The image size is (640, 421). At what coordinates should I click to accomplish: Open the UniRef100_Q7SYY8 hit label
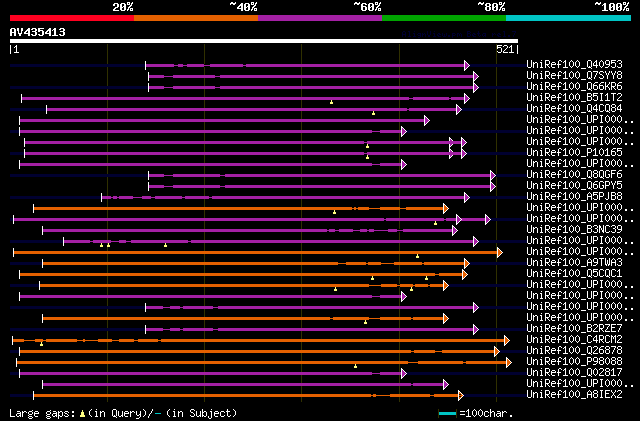(574, 76)
